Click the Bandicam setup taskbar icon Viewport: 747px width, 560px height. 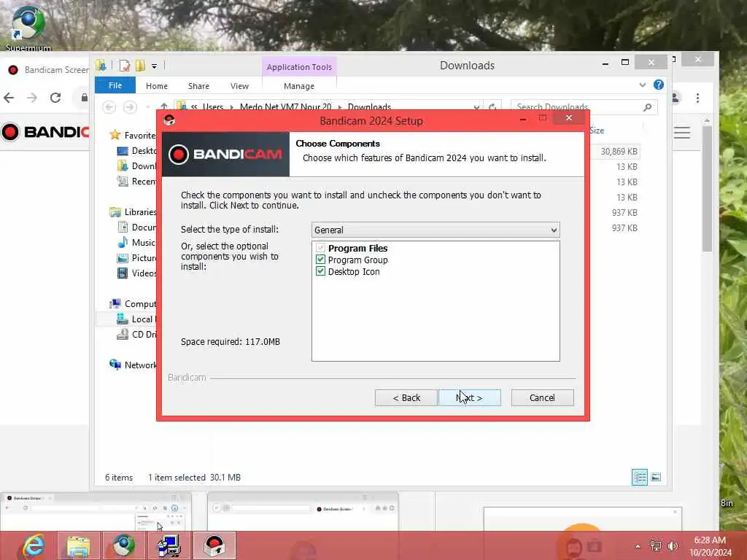click(x=214, y=545)
